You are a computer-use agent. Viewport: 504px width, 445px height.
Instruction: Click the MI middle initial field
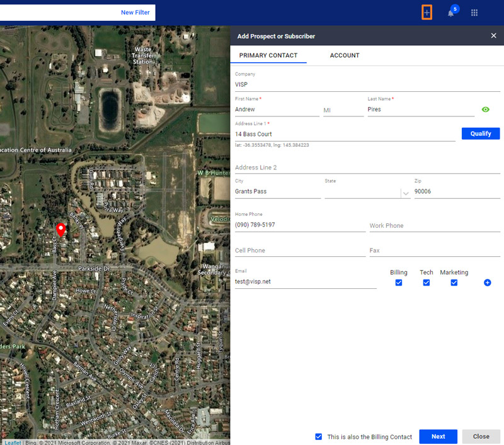pos(343,110)
